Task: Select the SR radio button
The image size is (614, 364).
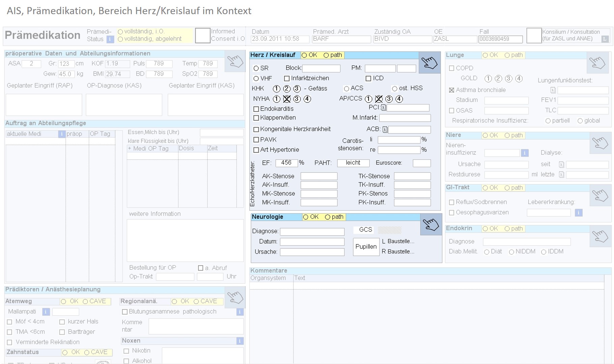Action: click(x=256, y=68)
